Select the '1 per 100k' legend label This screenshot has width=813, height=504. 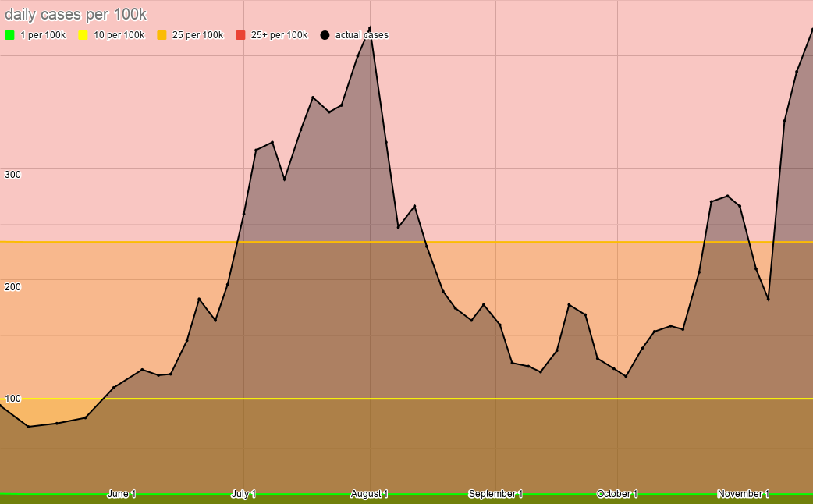[x=43, y=35]
